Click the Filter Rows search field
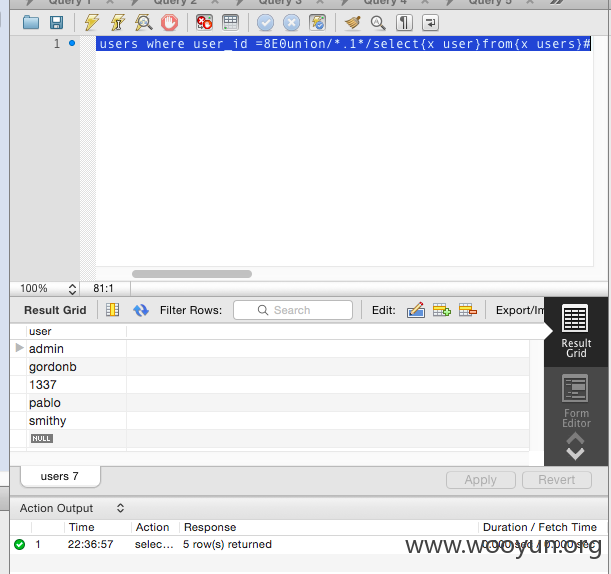611x574 pixels. 293,310
